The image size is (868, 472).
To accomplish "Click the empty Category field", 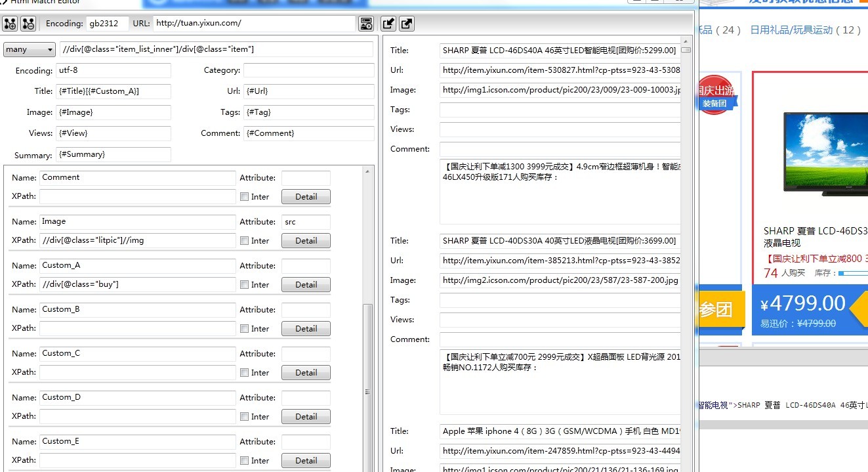I will coord(309,70).
